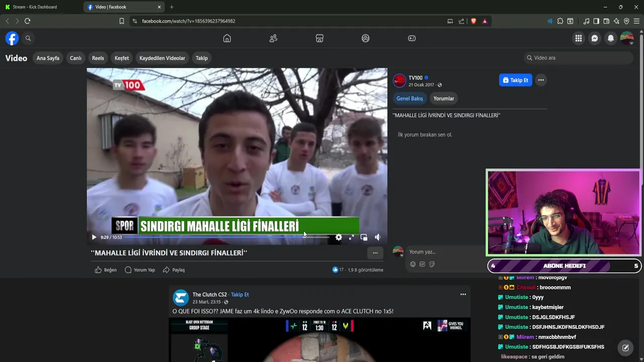The image size is (644, 362).
Task: Insert an emoji in the comment
Action: tap(413, 264)
